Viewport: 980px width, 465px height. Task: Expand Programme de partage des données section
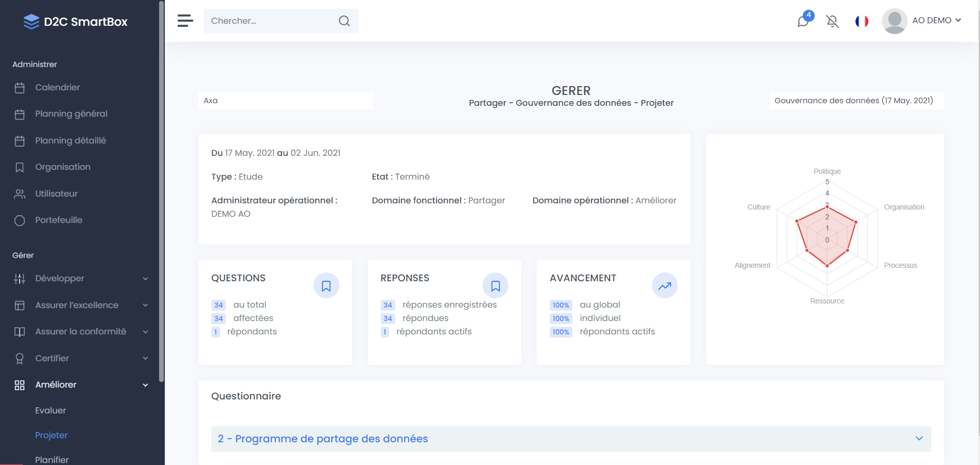[570, 439]
